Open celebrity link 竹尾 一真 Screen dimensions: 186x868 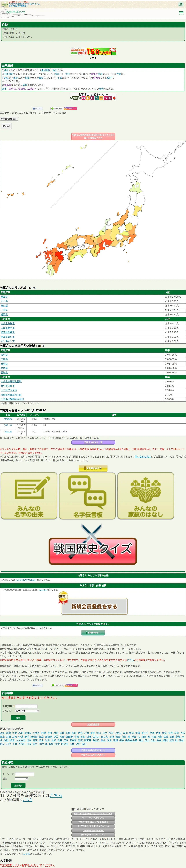click(x=8, y=425)
